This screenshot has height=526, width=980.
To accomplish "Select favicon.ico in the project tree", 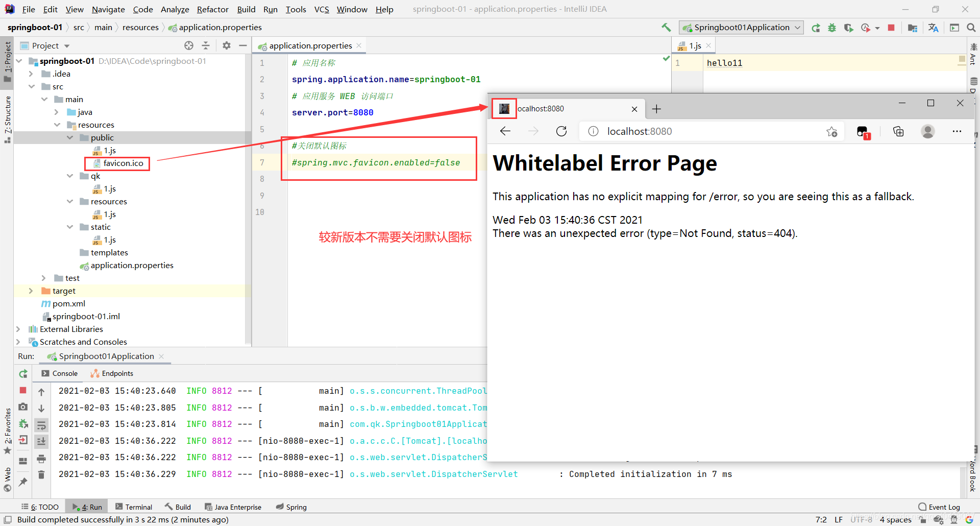I will [123, 163].
